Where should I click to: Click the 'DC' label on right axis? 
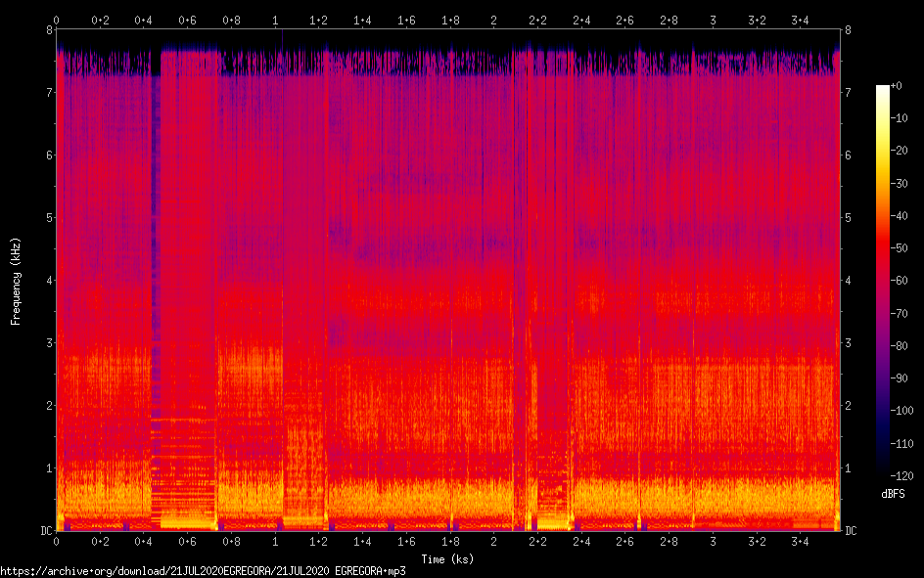851,531
